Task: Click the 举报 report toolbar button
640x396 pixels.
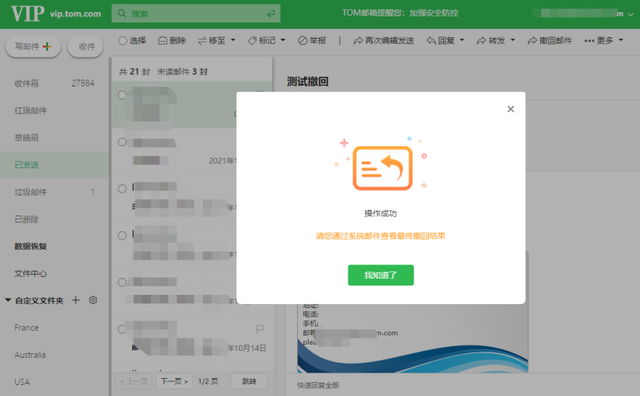Action: pos(312,40)
